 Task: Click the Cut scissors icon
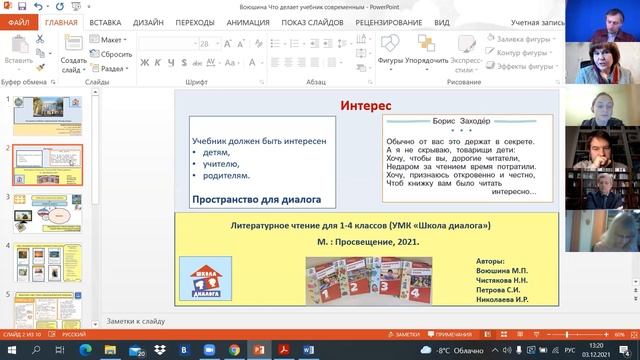coord(40,39)
